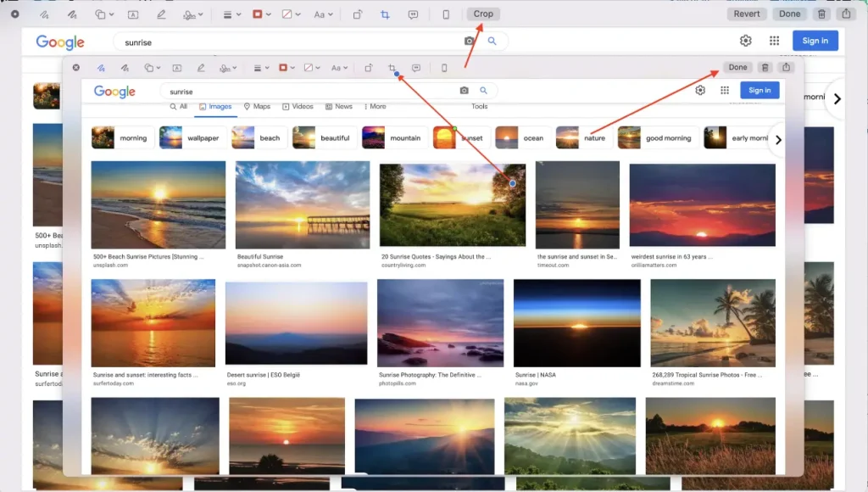
Task: Select the "wallpaper" suggestion chip
Action: [192, 137]
